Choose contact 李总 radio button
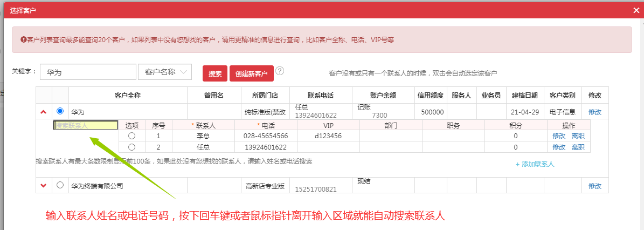Viewport: 644px width, 230px height. (132, 136)
